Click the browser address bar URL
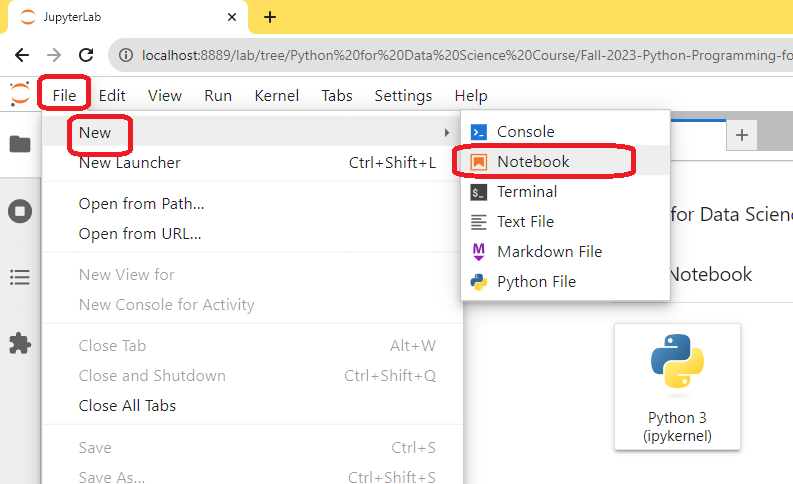 (x=466, y=55)
